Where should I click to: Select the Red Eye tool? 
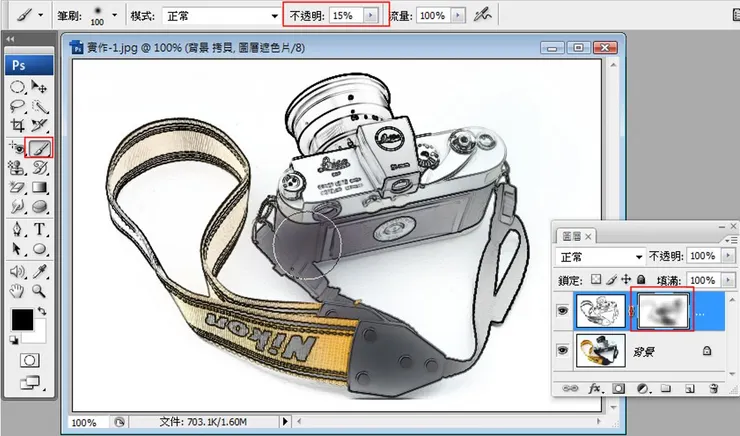coord(17,148)
